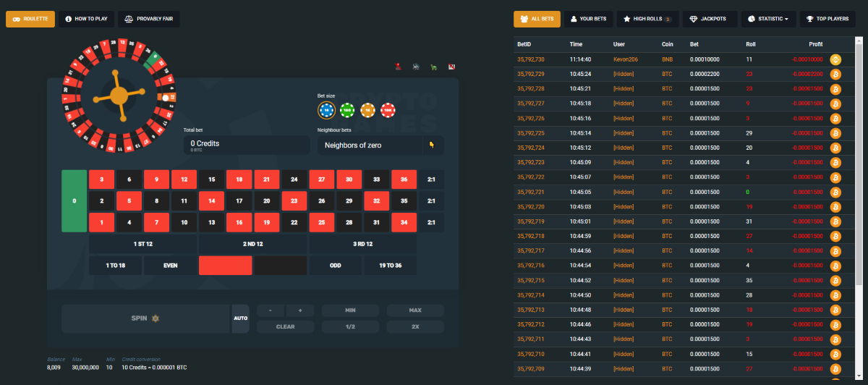Decrease bet with the minus button
The image size is (868, 385).
[x=271, y=310]
